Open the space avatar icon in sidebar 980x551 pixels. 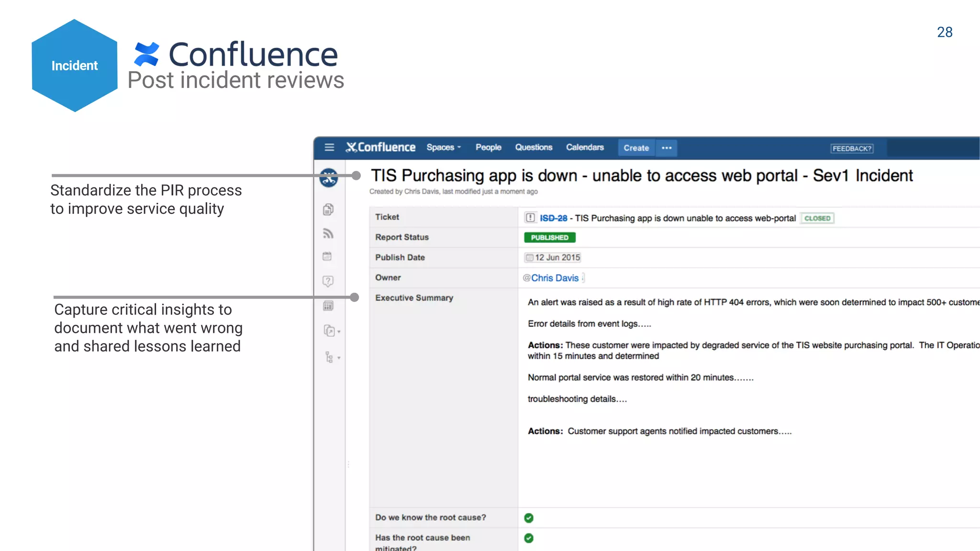coord(329,178)
